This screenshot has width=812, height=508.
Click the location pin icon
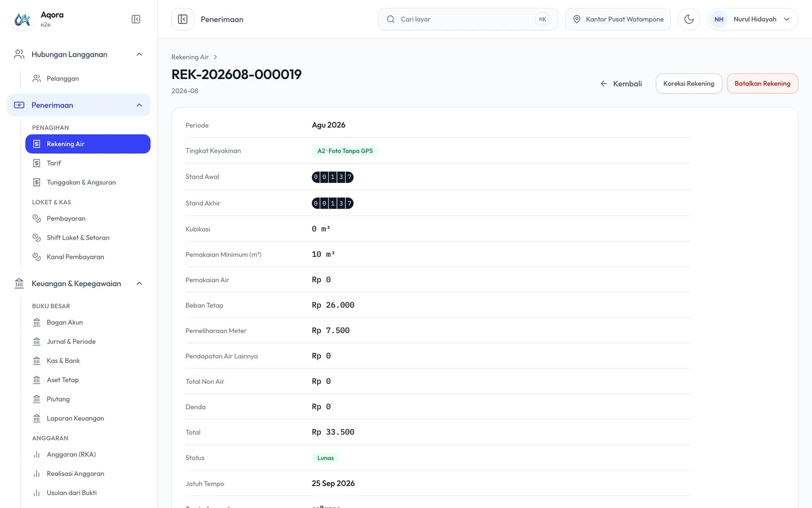click(577, 19)
